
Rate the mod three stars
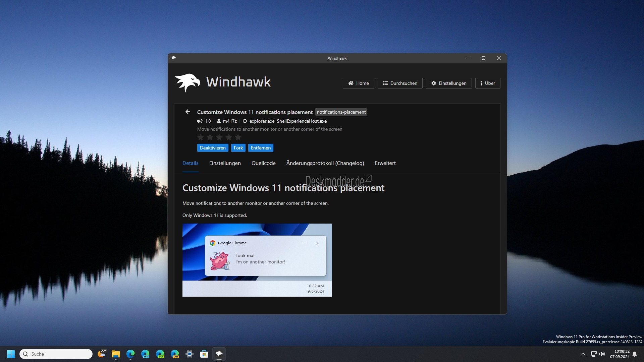[x=219, y=137]
